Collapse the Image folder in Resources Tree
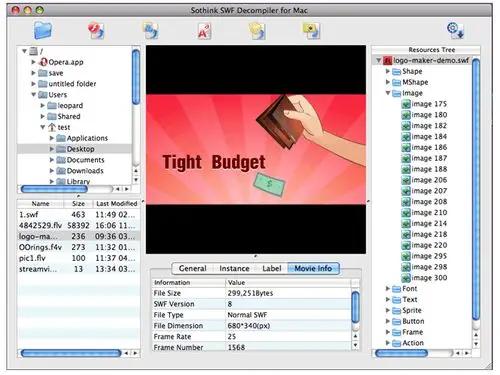Image resolution: width=500 pixels, height=375 pixels. [388, 93]
